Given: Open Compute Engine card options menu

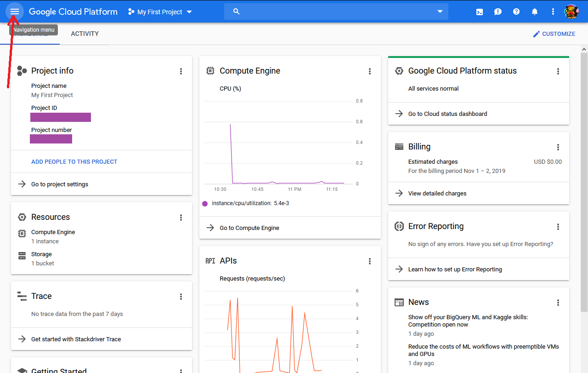Looking at the screenshot, I should [x=370, y=71].
